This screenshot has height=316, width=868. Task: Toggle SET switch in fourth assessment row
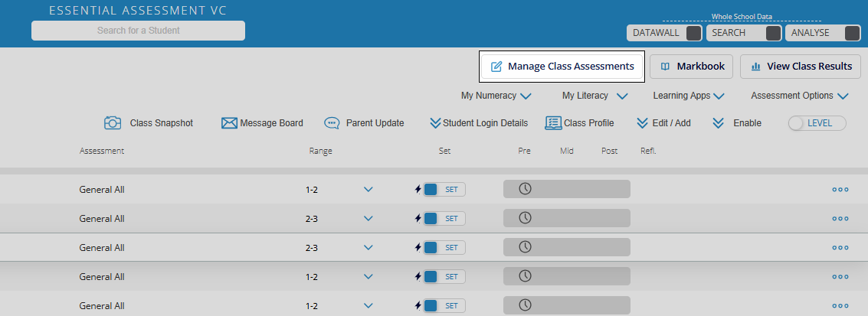[x=444, y=276]
